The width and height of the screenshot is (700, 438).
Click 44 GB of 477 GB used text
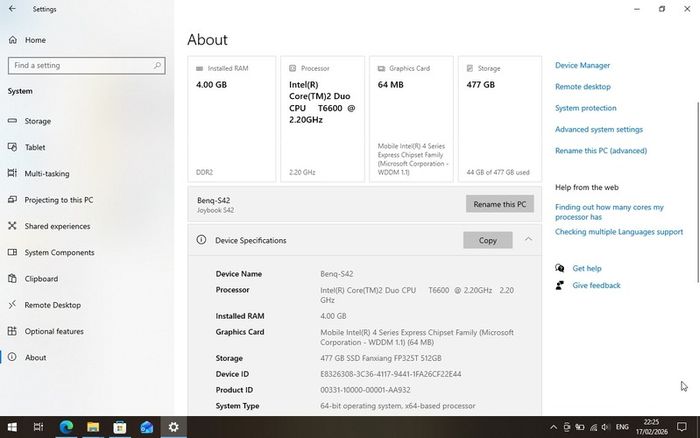pos(498,172)
